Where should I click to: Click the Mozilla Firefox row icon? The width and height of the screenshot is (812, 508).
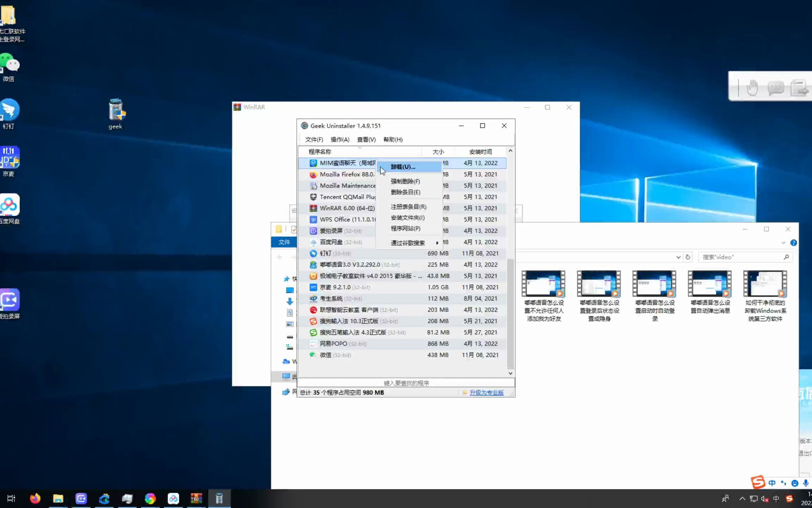(x=313, y=175)
